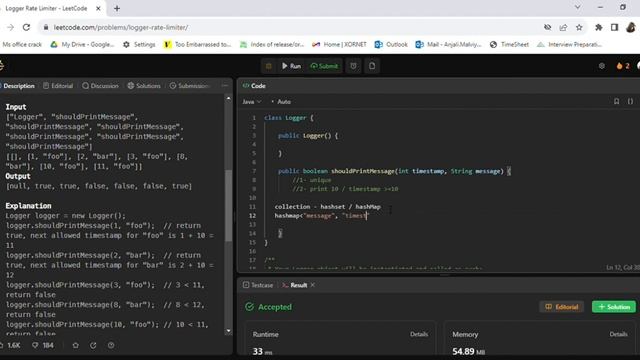The width and height of the screenshot is (640, 360).
Task: Open the Mail - Anjali bookmark
Action: coord(449,44)
